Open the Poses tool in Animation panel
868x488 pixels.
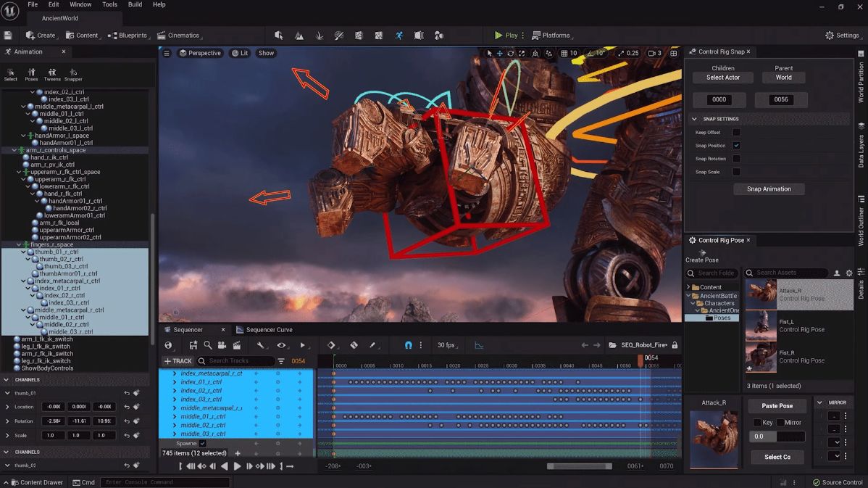[x=32, y=75]
